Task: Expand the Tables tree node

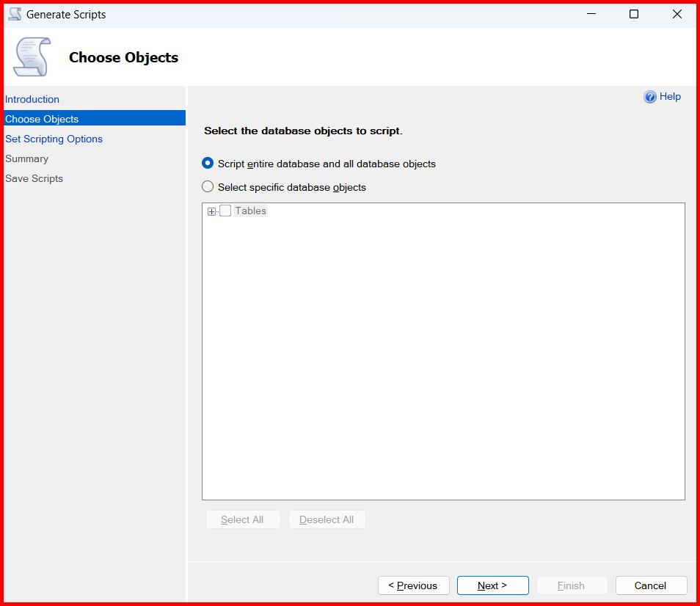Action: [212, 211]
